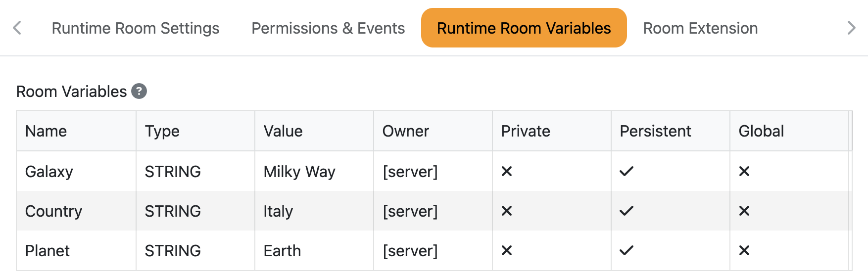The height and width of the screenshot is (279, 868).
Task: Click the Room Variables section label
Action: (72, 92)
